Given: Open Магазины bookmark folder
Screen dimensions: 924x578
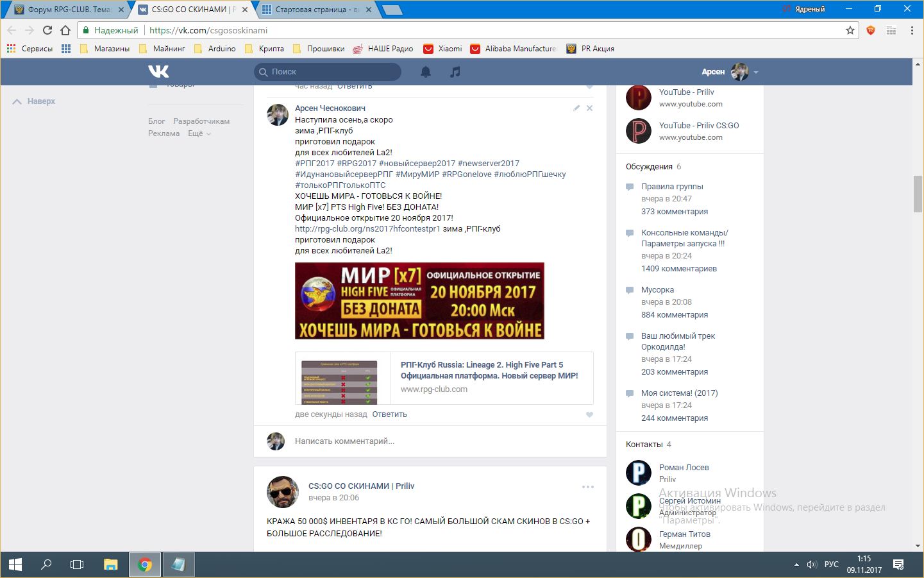Looking at the screenshot, I should pos(105,48).
